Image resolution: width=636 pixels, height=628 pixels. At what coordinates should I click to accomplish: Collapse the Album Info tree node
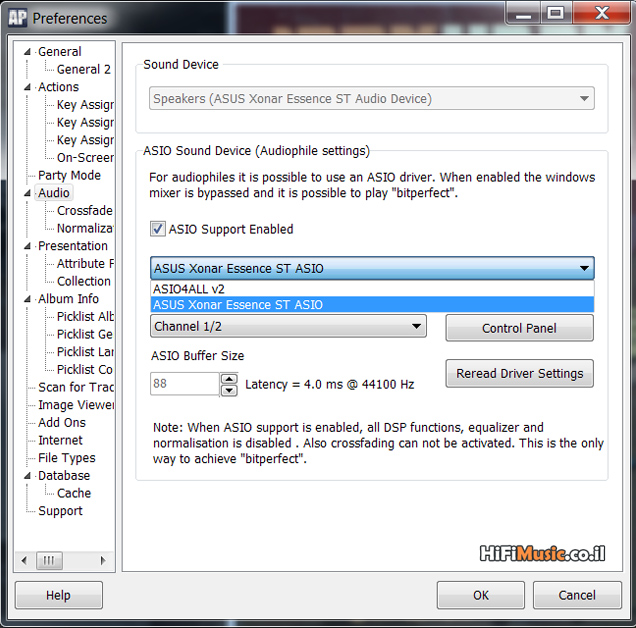click(27, 299)
